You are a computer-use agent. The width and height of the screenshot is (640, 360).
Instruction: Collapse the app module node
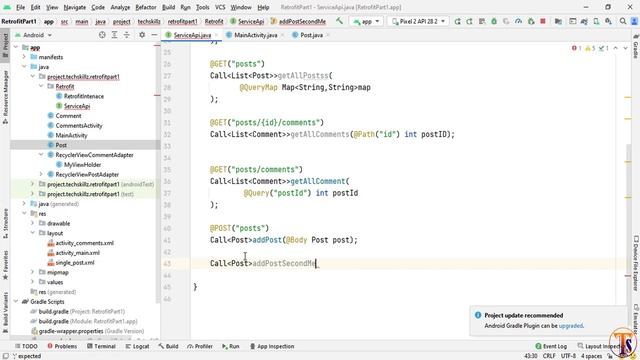[x=16, y=47]
